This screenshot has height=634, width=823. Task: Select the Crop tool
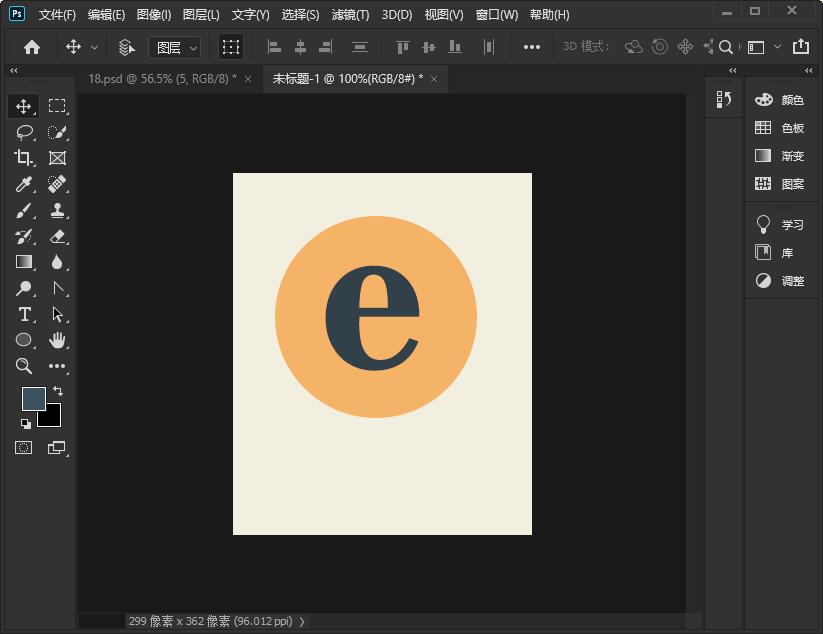tap(24, 158)
